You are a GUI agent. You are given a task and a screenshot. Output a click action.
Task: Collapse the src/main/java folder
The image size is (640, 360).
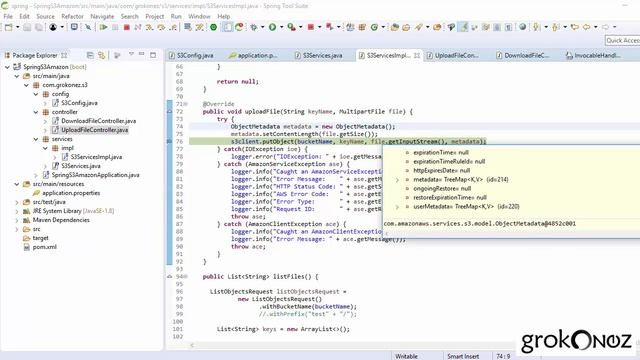pos(17,76)
